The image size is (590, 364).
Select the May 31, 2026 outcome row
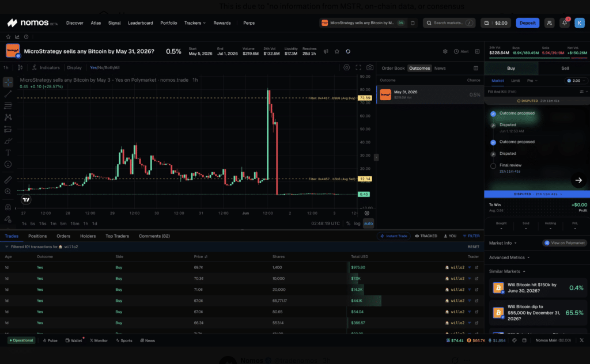click(x=430, y=95)
